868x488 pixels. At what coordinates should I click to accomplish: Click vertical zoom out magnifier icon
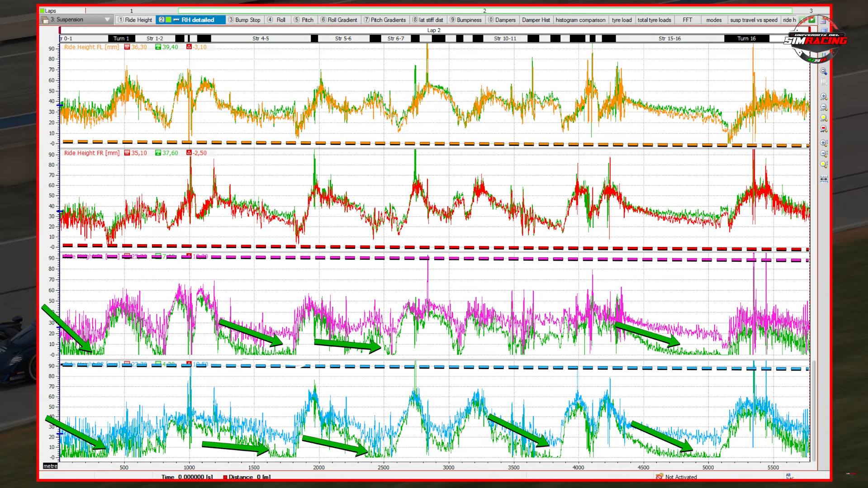tap(824, 154)
